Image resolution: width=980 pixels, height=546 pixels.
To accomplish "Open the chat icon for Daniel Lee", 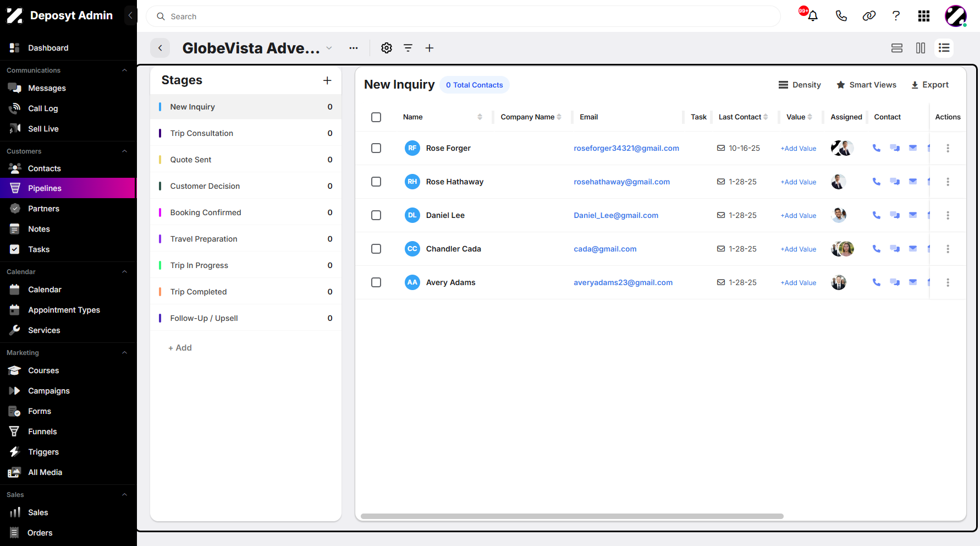I will (895, 215).
